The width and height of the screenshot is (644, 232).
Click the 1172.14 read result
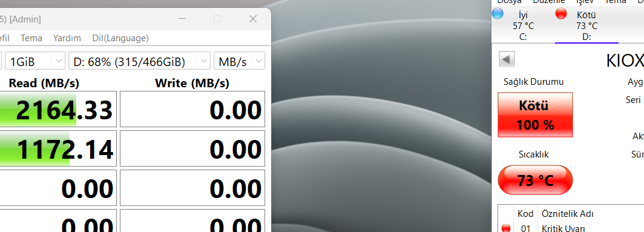(57, 149)
